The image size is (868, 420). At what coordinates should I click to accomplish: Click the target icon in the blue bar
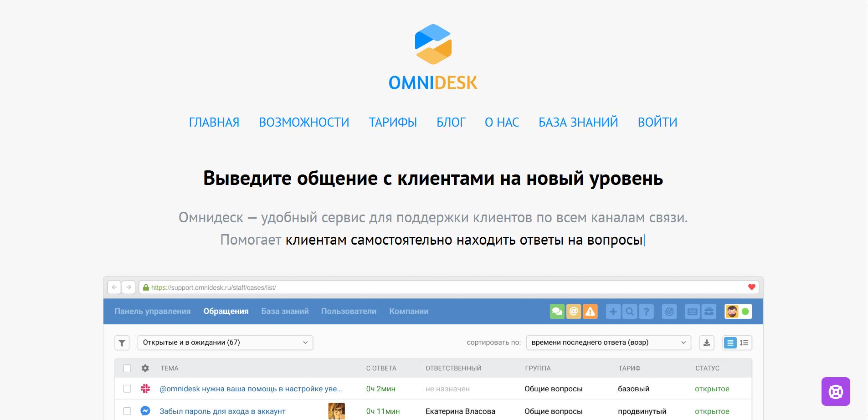click(669, 312)
